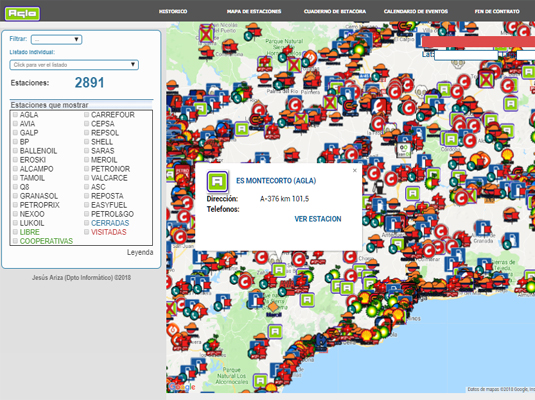Enable the ALCAMPO checkbox
The height and width of the screenshot is (400, 535).
15,169
